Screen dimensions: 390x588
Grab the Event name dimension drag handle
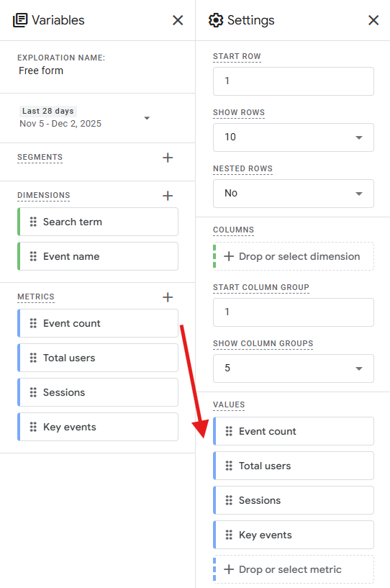click(x=33, y=256)
